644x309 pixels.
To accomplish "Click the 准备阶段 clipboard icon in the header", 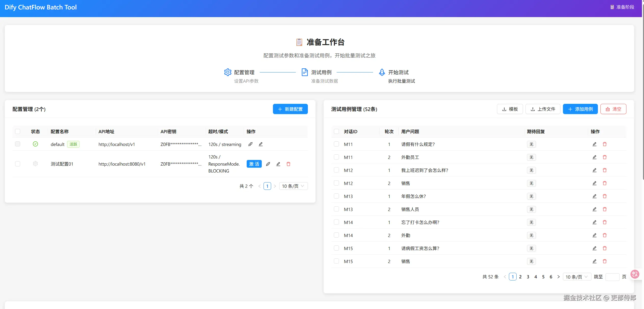I will (613, 7).
